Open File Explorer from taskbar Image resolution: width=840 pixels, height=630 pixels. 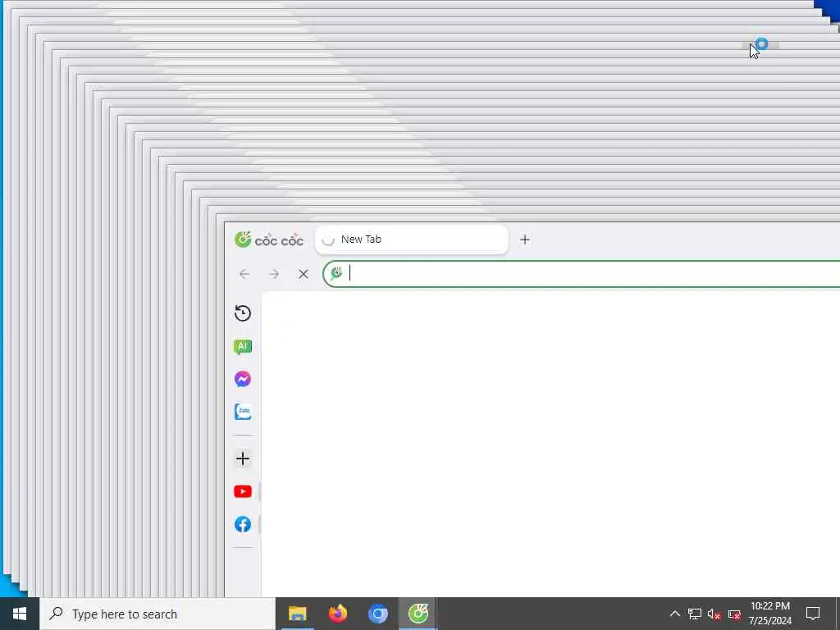297,614
